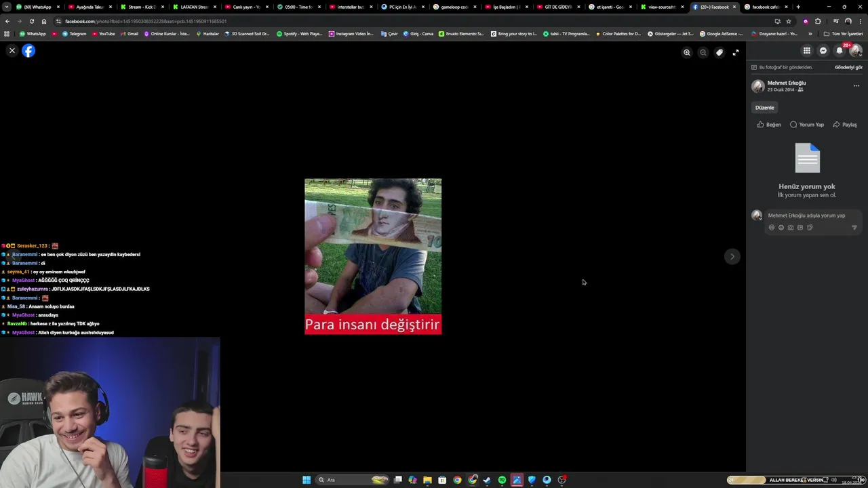Open Mehmet Erkoğlu's profile name link

(787, 83)
